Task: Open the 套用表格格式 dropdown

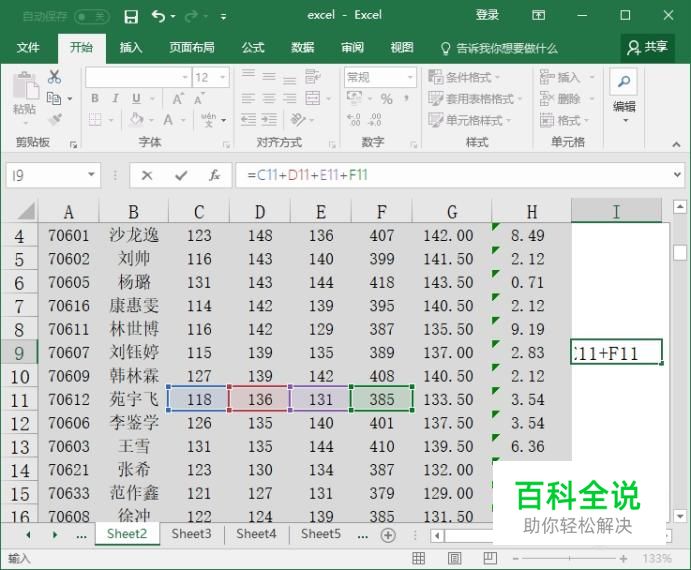Action: [475, 98]
